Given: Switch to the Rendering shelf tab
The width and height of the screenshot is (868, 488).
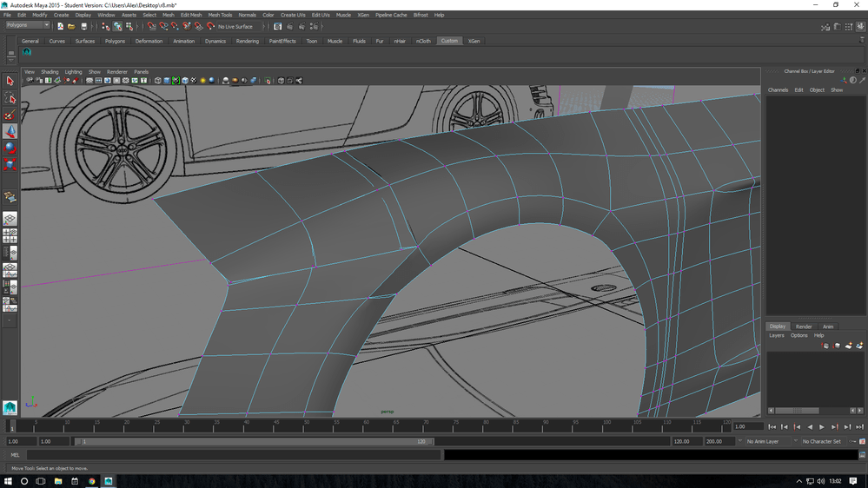Looking at the screenshot, I should [247, 41].
